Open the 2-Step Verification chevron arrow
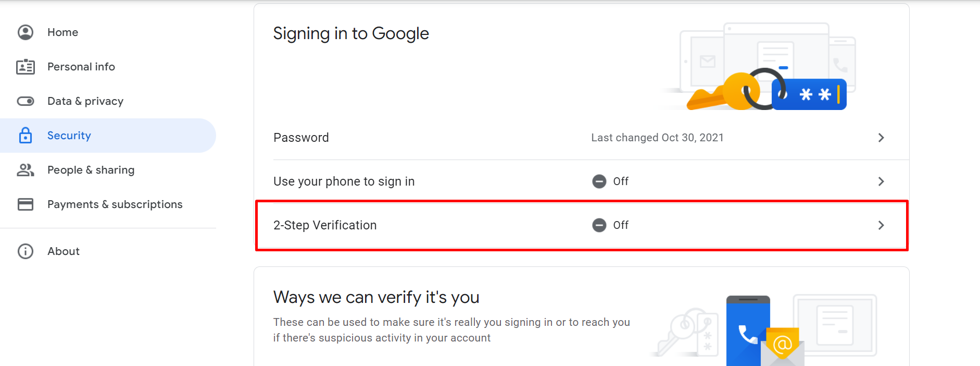The height and width of the screenshot is (366, 980). [881, 225]
